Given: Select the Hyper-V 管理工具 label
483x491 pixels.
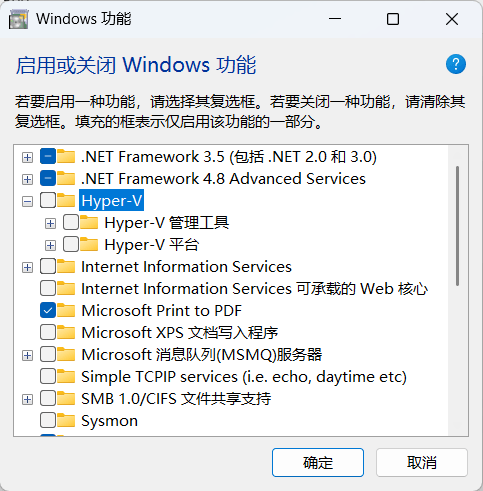Looking at the screenshot, I should click(x=166, y=222).
